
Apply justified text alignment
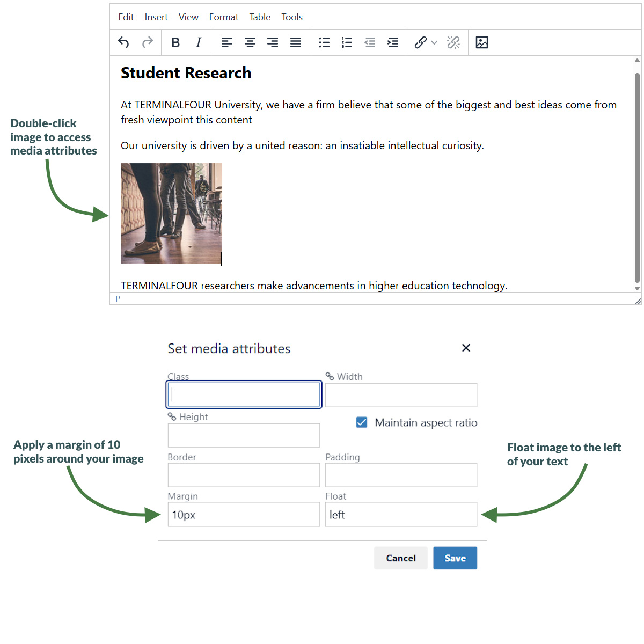point(296,42)
